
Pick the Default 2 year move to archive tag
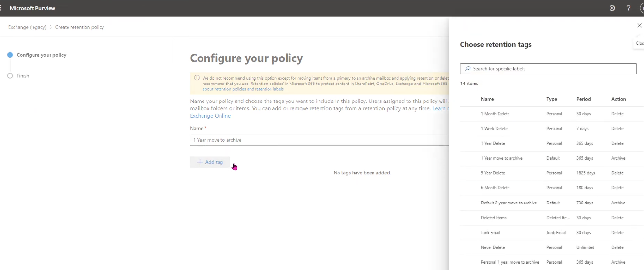508,203
